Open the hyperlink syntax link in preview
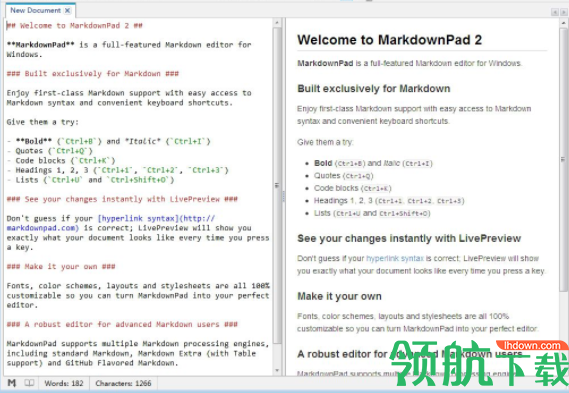The height and width of the screenshot is (393, 569). [395, 258]
